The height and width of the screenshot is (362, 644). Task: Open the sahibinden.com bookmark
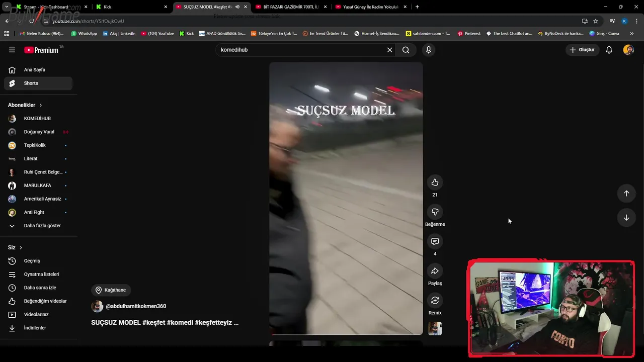pos(428,34)
